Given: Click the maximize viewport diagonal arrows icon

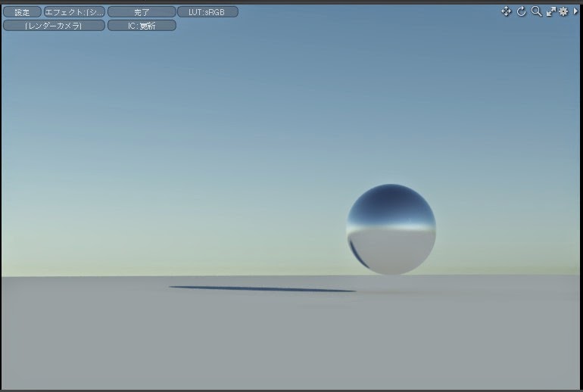Looking at the screenshot, I should pyautogui.click(x=550, y=11).
